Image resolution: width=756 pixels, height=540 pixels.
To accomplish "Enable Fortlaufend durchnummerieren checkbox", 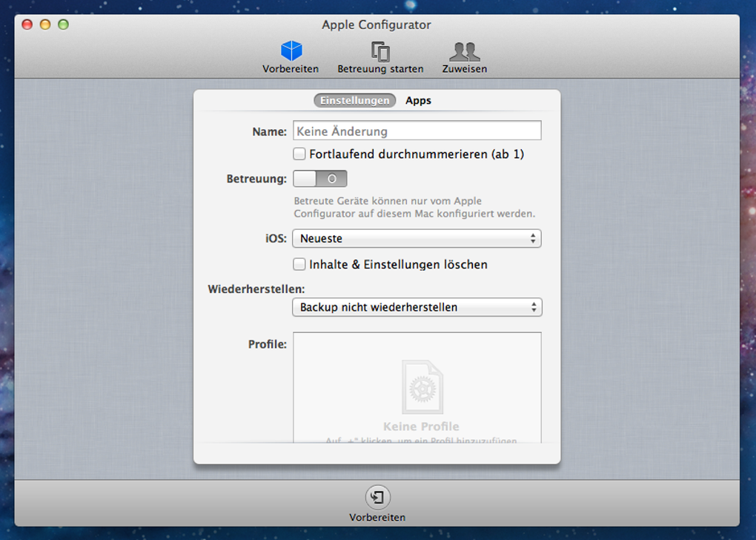I will click(x=299, y=154).
